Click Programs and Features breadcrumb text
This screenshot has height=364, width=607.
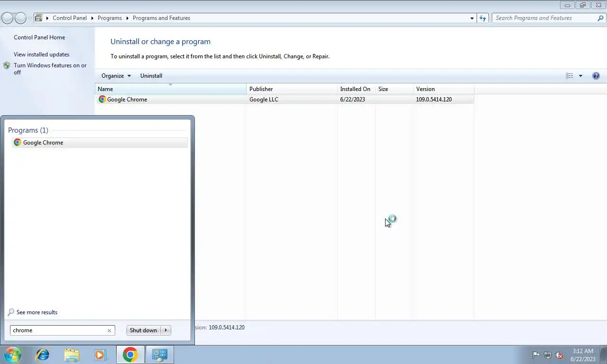(x=161, y=18)
